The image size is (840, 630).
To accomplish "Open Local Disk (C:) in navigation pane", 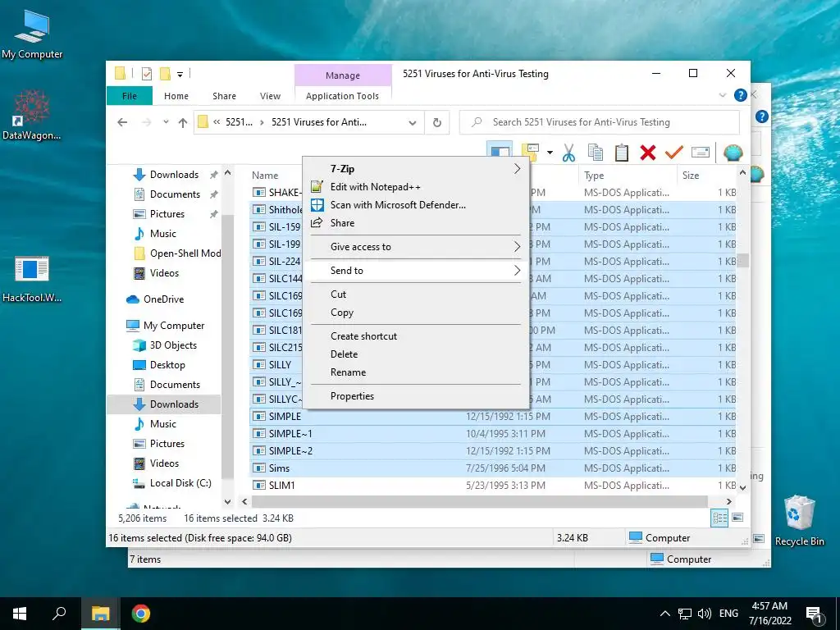I will (x=180, y=483).
